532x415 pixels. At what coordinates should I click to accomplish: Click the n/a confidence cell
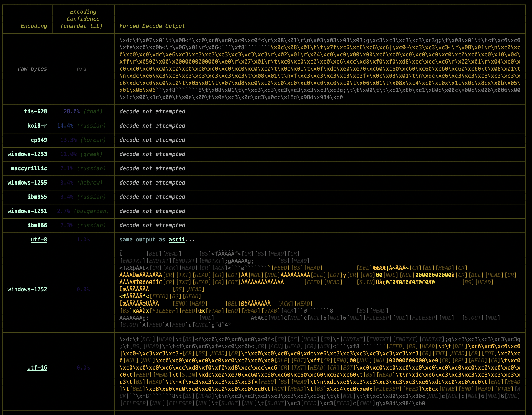click(x=81, y=69)
